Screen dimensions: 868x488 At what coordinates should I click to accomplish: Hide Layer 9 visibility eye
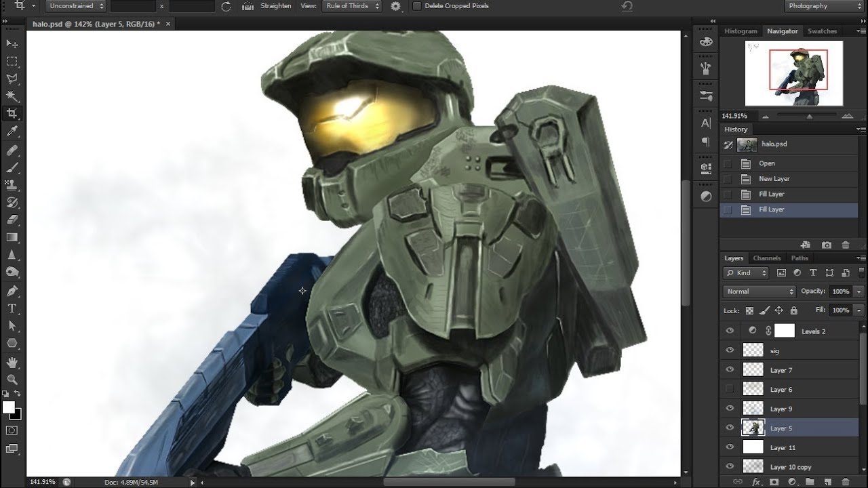click(x=730, y=408)
